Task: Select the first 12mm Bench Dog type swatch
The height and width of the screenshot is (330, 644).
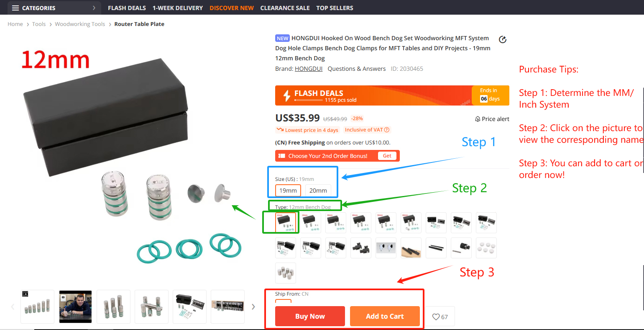Action: (286, 223)
